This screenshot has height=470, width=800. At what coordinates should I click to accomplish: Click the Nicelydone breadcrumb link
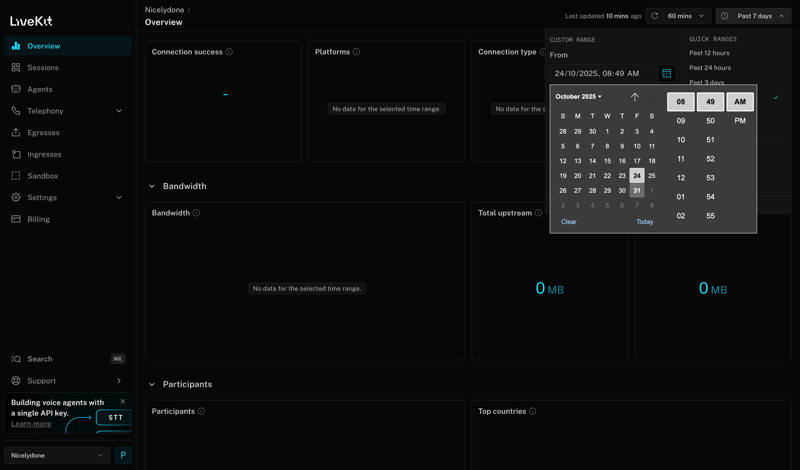[164, 10]
